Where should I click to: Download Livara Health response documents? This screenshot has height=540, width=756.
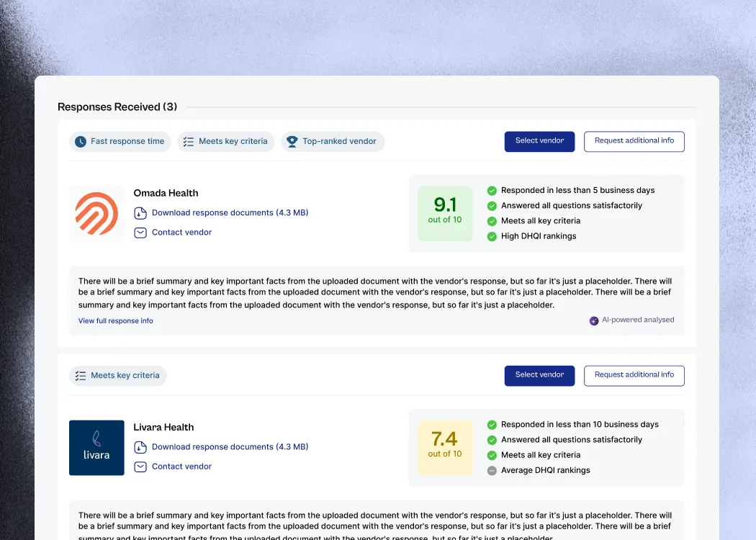[230, 447]
